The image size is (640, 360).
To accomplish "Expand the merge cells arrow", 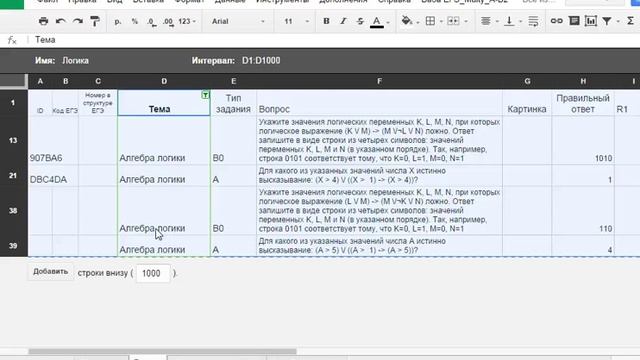I will coord(466,22).
